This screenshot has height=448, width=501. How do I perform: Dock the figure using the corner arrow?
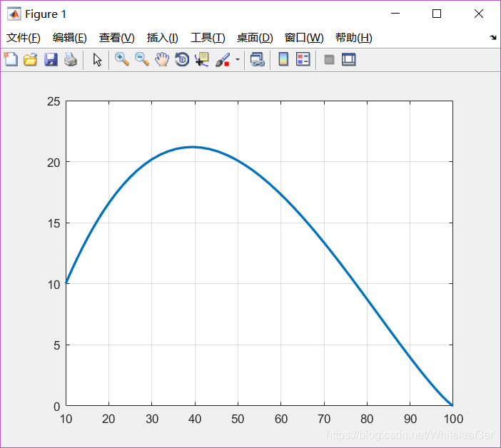pos(493,37)
